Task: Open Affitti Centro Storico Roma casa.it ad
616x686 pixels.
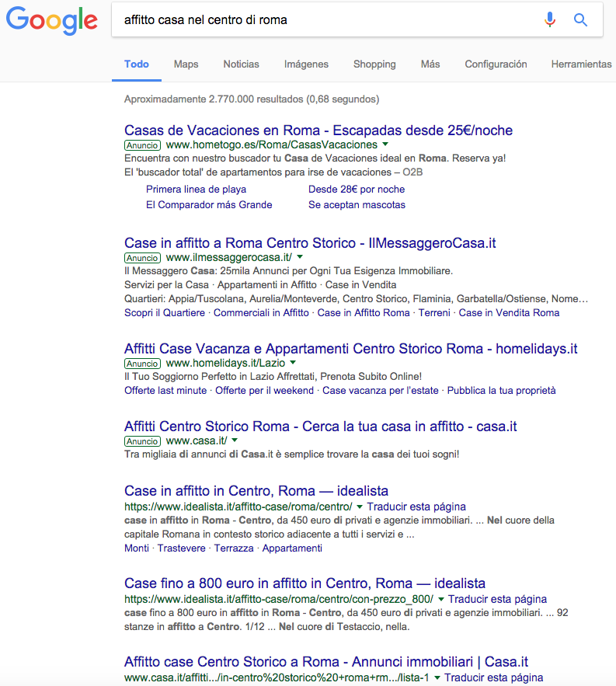Action: pyautogui.click(x=321, y=426)
